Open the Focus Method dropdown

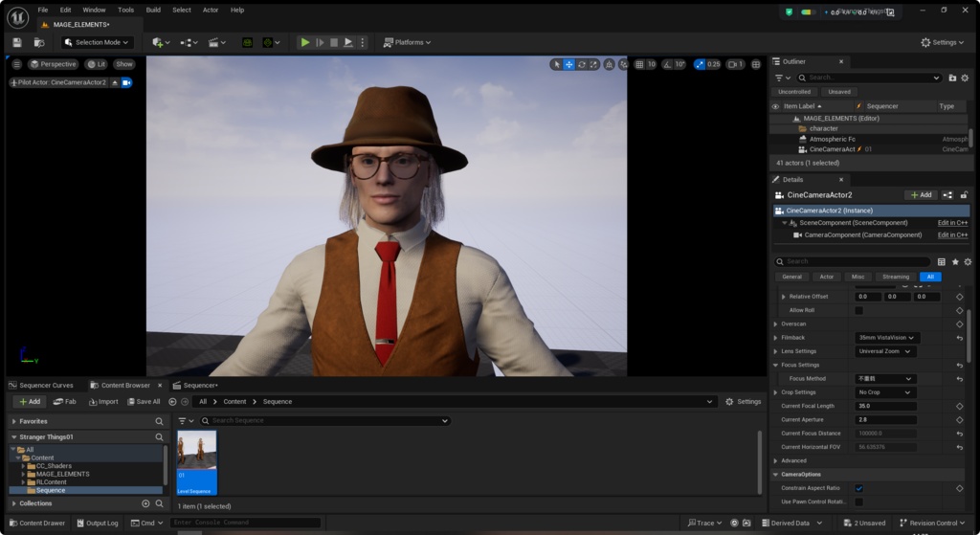tap(885, 379)
